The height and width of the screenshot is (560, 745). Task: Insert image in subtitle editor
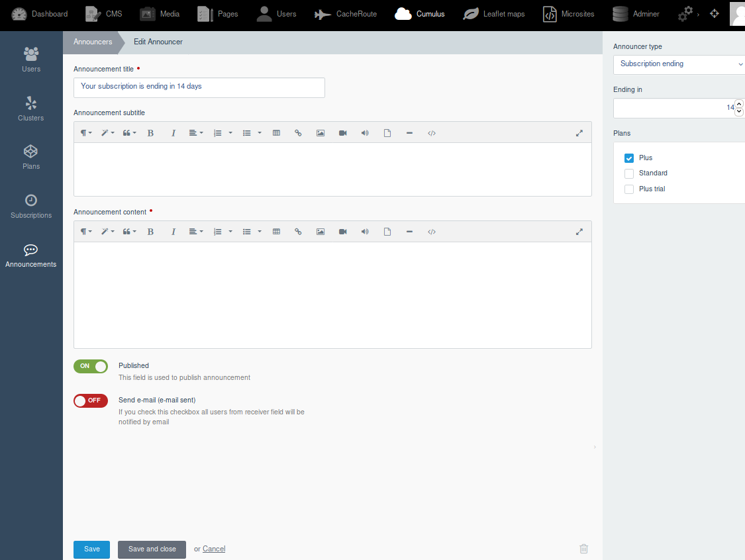[x=321, y=133]
